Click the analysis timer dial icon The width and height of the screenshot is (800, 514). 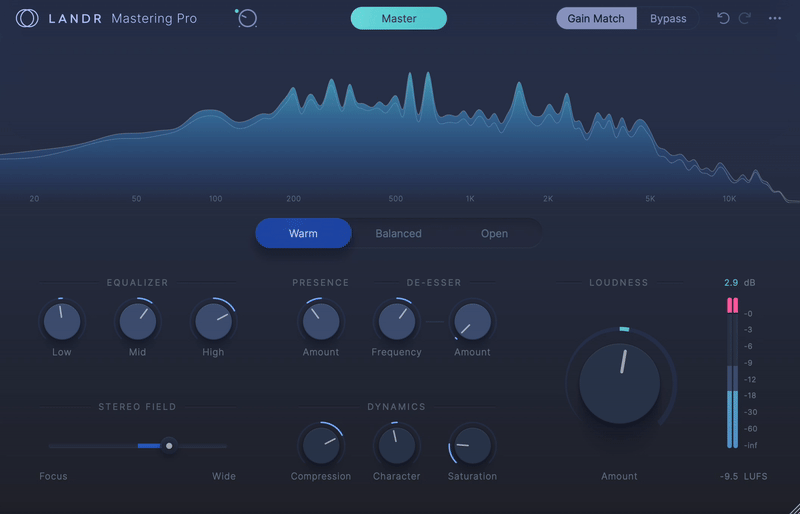click(247, 18)
